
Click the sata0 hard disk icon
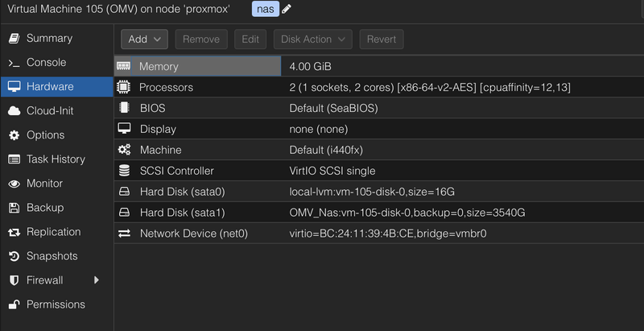tap(124, 192)
